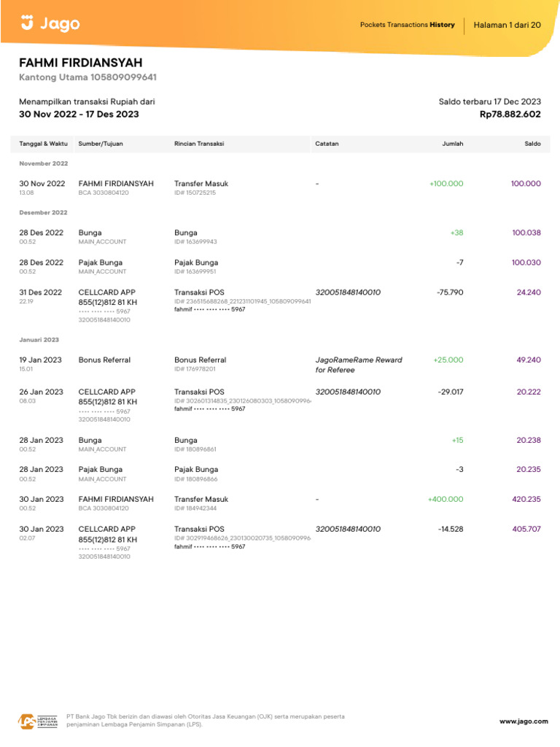Click the account holder name FAHMI FIRDIANSYAH heading
The height and width of the screenshot is (747, 560).
click(x=81, y=63)
